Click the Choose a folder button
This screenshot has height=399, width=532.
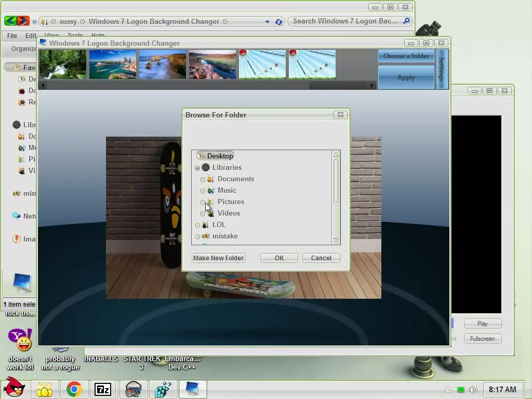point(406,56)
